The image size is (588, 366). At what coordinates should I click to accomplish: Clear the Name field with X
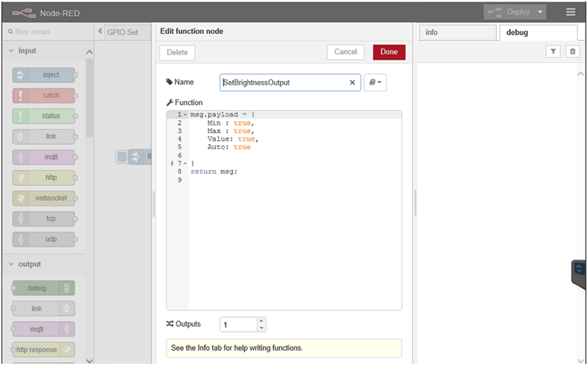click(352, 83)
